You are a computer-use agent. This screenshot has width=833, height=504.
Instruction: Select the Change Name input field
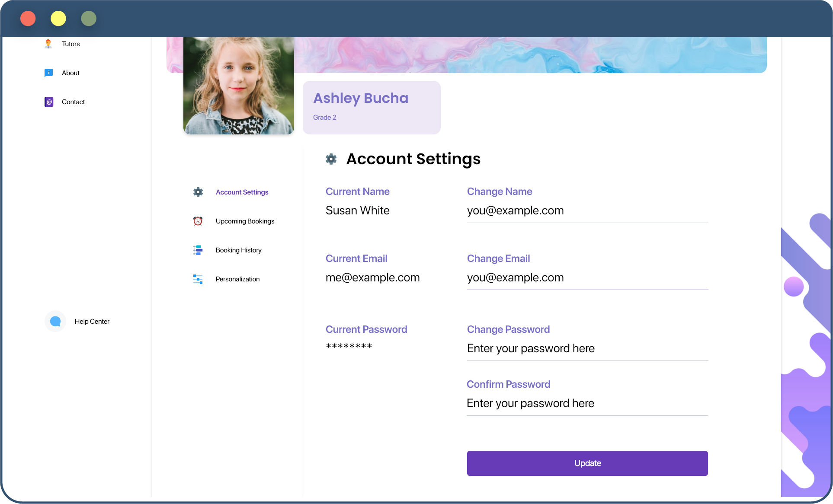tap(587, 211)
